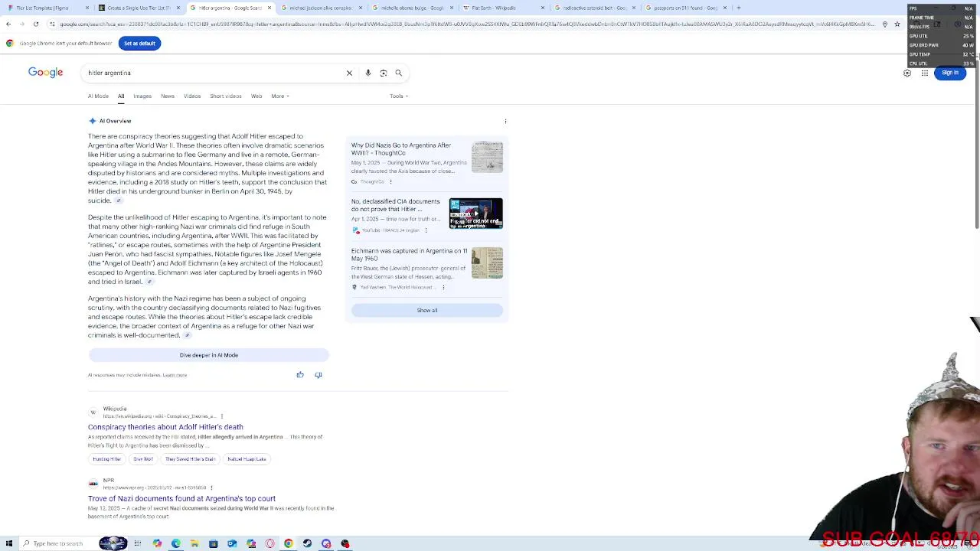Open Google settings via the gear icon
Image resolution: width=980 pixels, height=551 pixels.
click(x=907, y=73)
